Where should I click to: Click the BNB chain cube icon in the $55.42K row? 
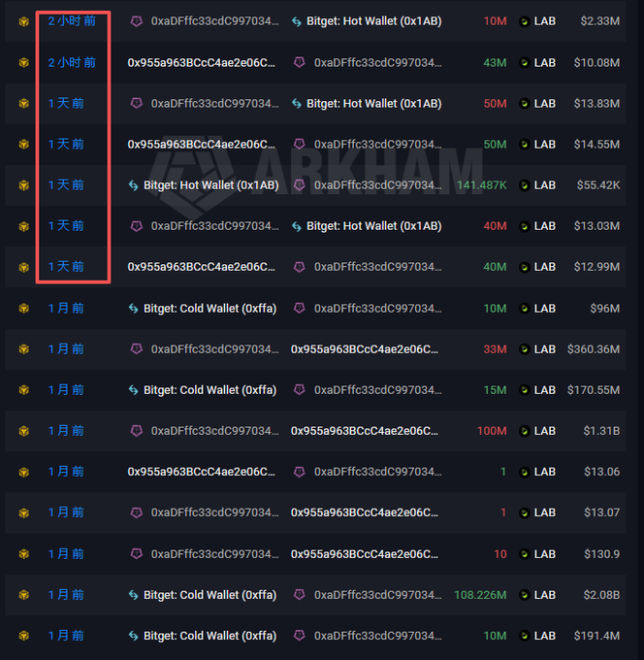(x=24, y=185)
